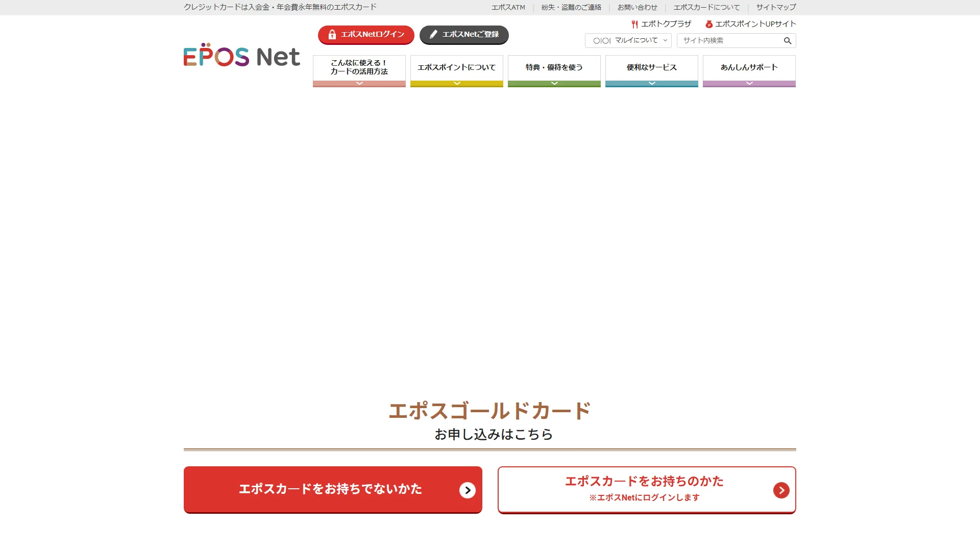Open エポスカードについて link
Image resolution: width=980 pixels, height=551 pixels.
pos(706,7)
